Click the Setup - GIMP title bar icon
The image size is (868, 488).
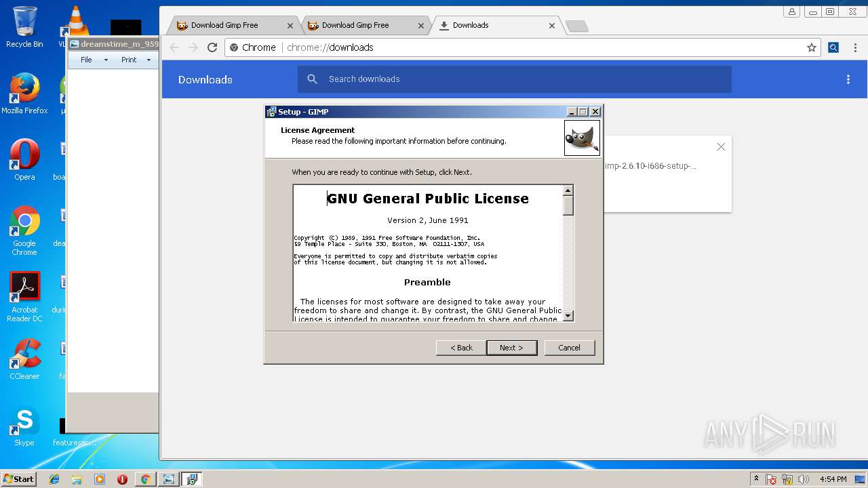(271, 112)
